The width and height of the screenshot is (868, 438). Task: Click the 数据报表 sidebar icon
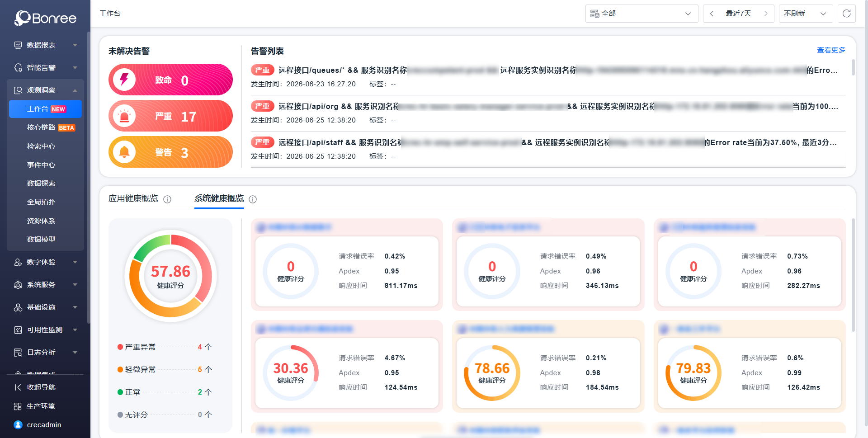[x=18, y=45]
